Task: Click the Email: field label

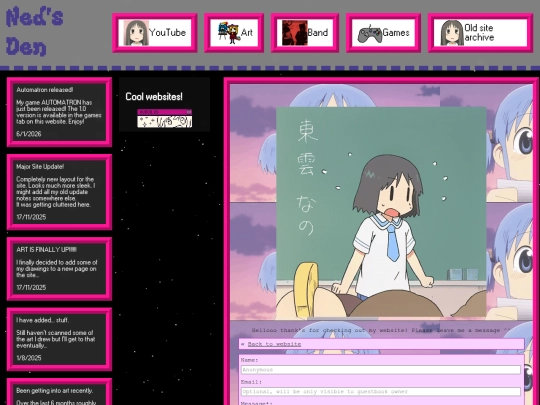Action: [x=251, y=382]
